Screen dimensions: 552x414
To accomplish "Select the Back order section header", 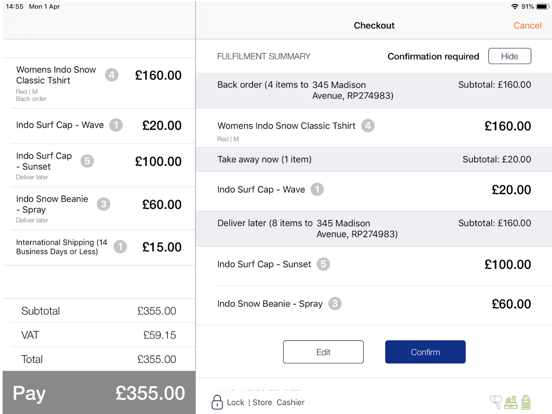I will click(374, 90).
